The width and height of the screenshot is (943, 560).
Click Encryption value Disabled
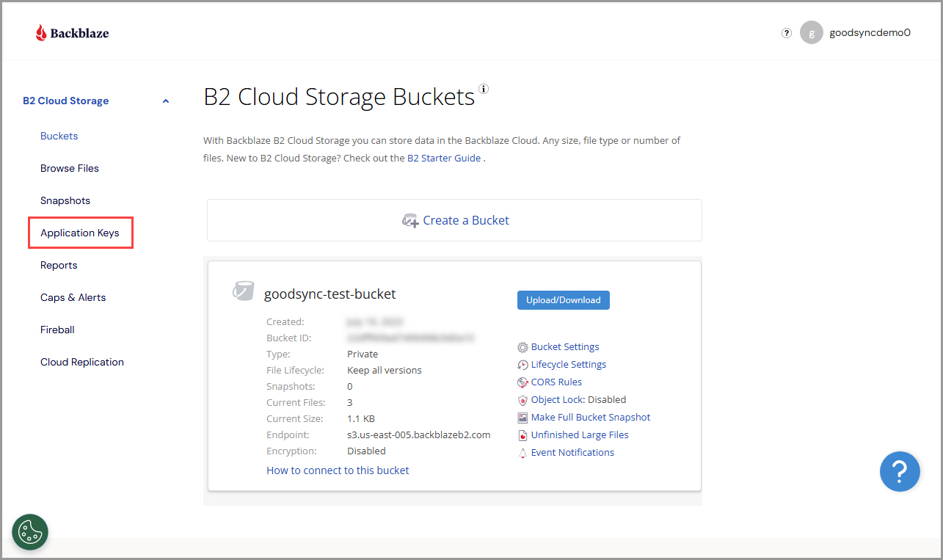tap(366, 451)
